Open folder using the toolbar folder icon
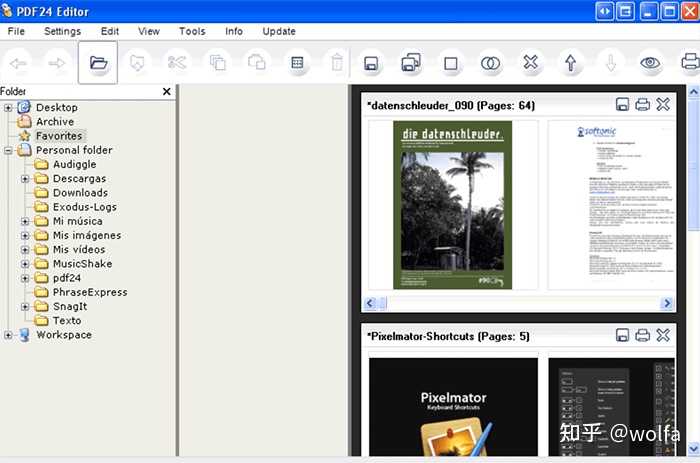 tap(98, 63)
